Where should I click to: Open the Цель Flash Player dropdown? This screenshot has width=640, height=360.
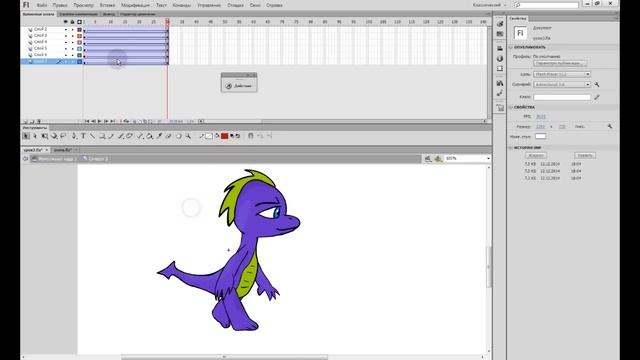tap(562, 74)
